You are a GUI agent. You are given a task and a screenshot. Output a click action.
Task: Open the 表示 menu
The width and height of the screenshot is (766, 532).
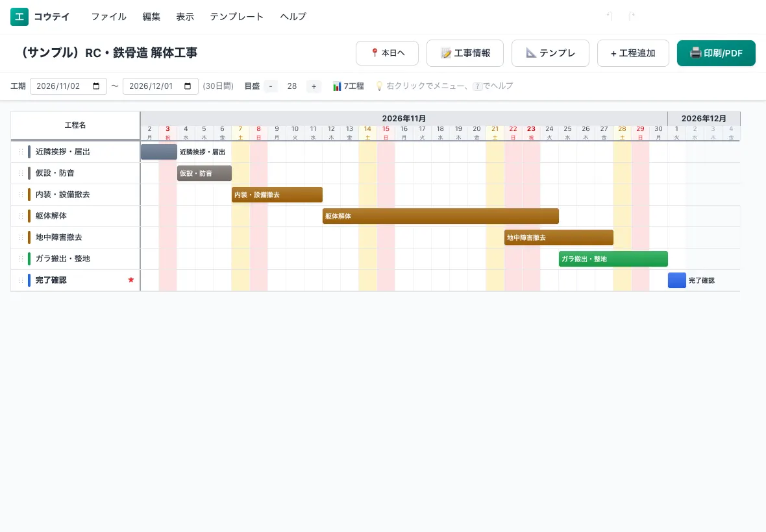tap(184, 17)
